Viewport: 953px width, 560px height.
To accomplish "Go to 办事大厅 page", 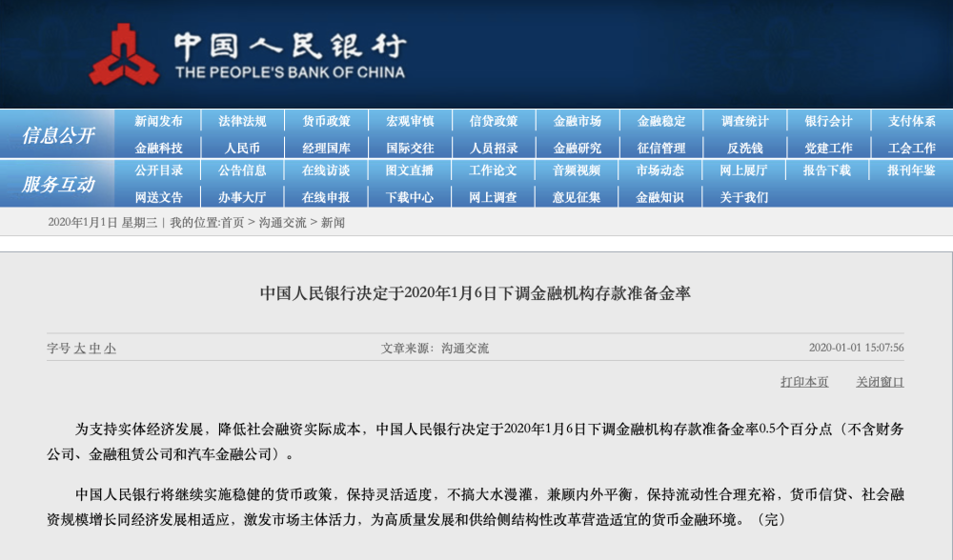I will click(x=242, y=197).
